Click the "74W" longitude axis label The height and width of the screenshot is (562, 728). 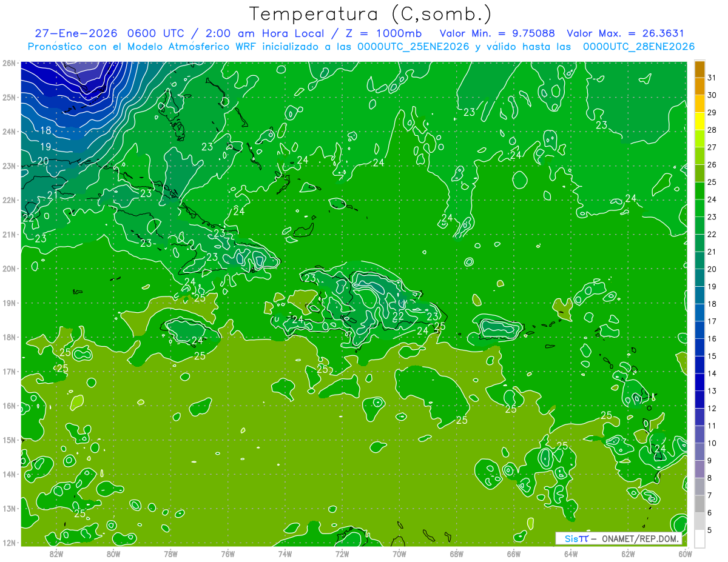tap(285, 554)
